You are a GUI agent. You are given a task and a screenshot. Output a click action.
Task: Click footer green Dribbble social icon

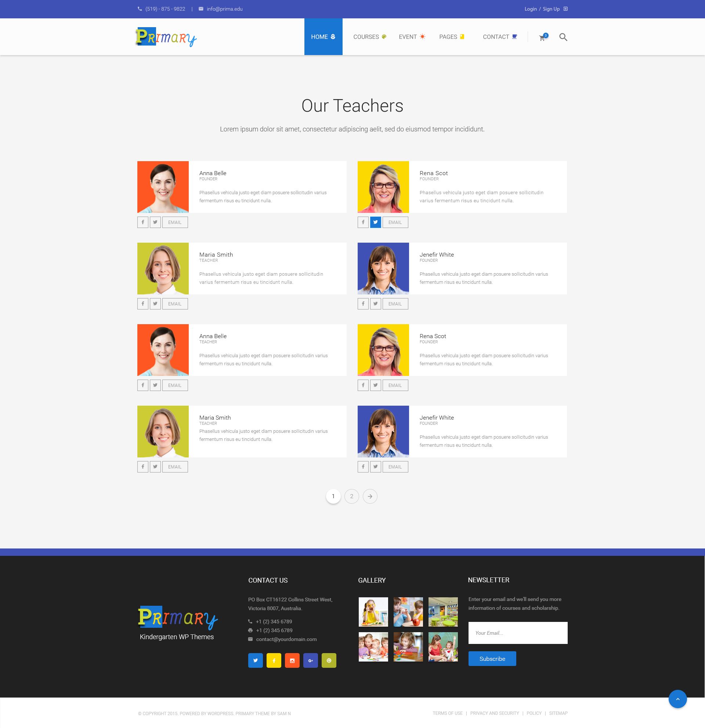(x=329, y=660)
